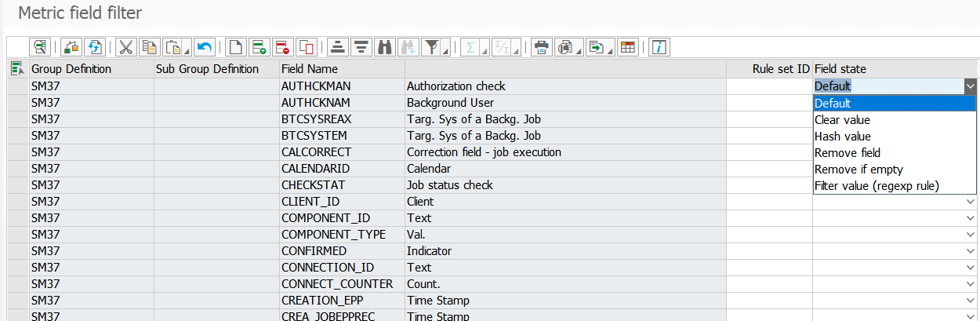The image size is (980, 321).
Task: Click the Find binoculars icon
Action: click(384, 47)
